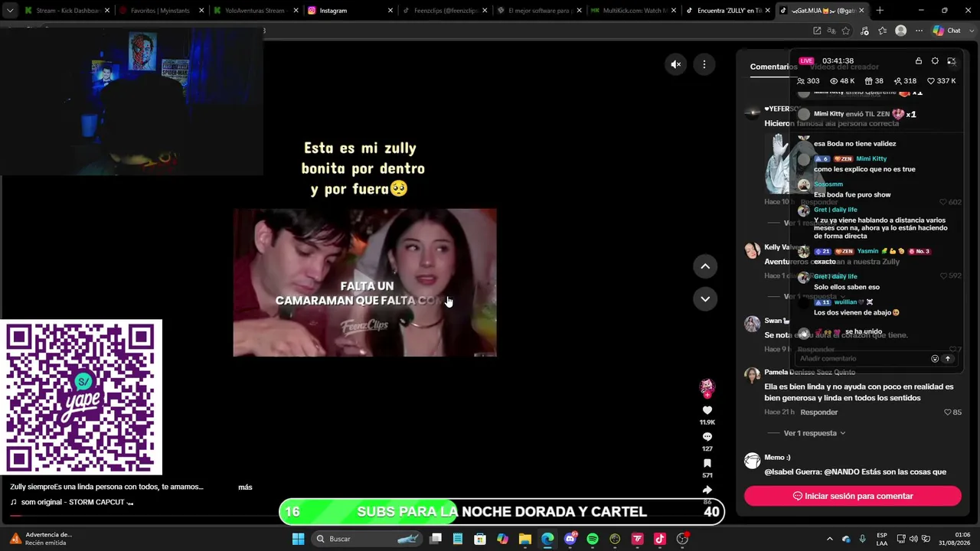980x551 pixels.
Task: Bookmark the video showing 571 saves
Action: point(707,464)
